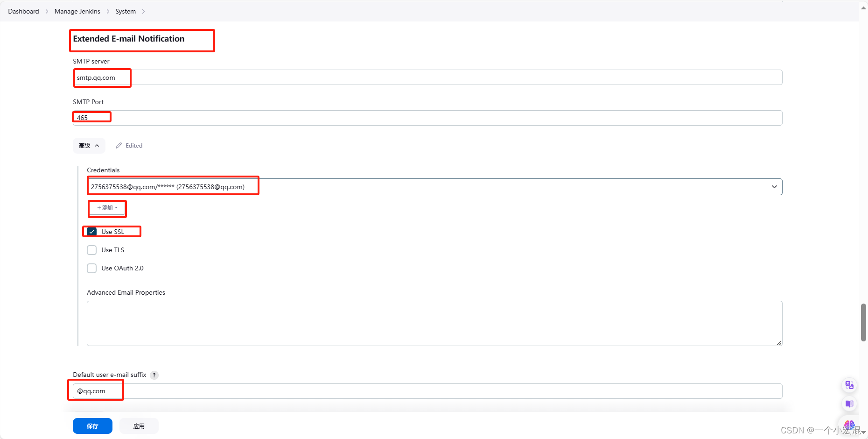Collapse the 高级 advanced section
Screen dimensions: 868x439
(89, 145)
